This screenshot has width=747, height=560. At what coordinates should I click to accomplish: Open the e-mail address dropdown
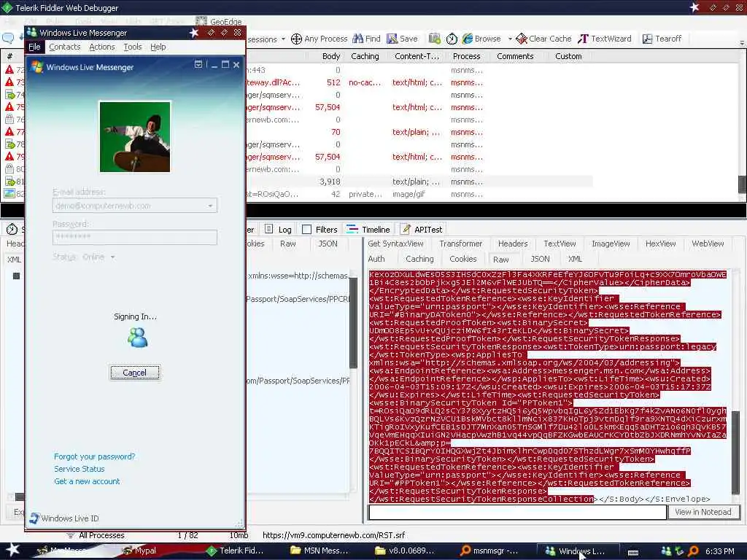[x=210, y=206]
